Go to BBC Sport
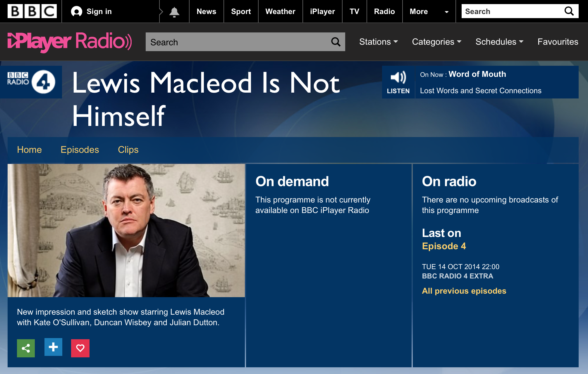 [x=241, y=11]
